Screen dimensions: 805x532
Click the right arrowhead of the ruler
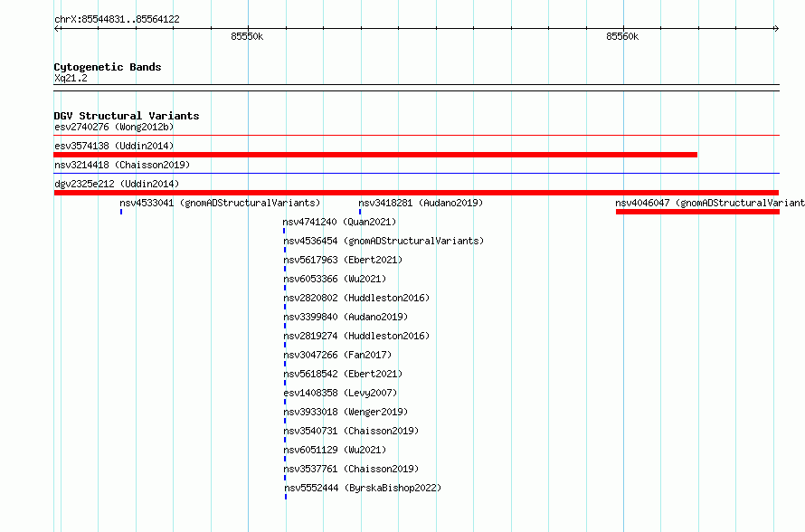(776, 28)
